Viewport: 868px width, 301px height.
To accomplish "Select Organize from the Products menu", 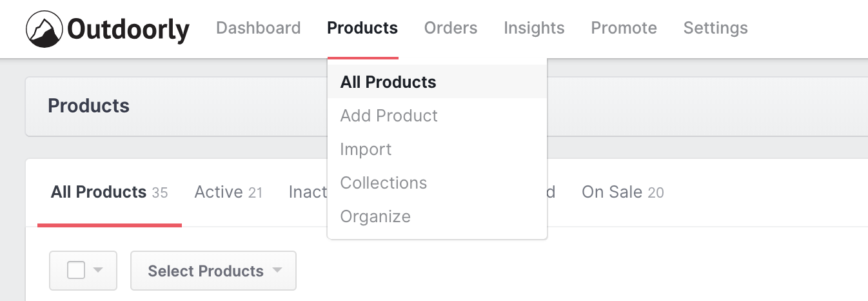I will [375, 216].
